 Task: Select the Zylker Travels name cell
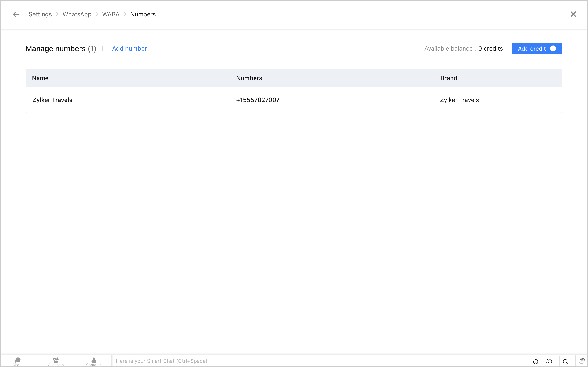coord(52,100)
